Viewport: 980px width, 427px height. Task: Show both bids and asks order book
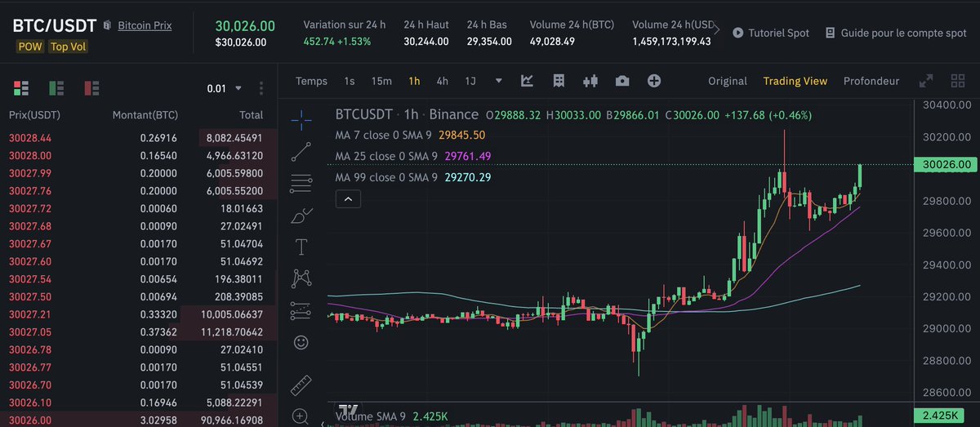coord(21,87)
